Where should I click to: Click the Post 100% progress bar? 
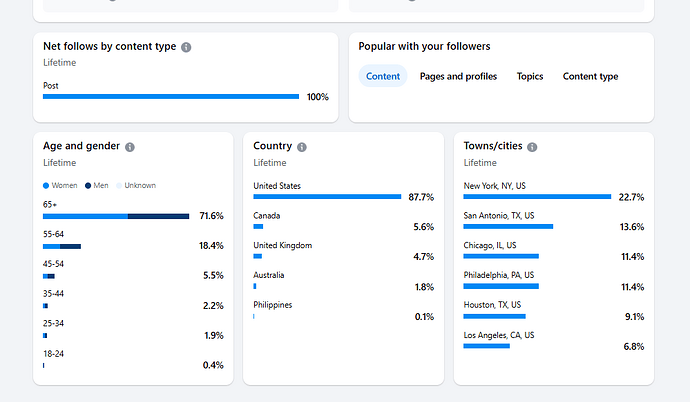point(171,97)
